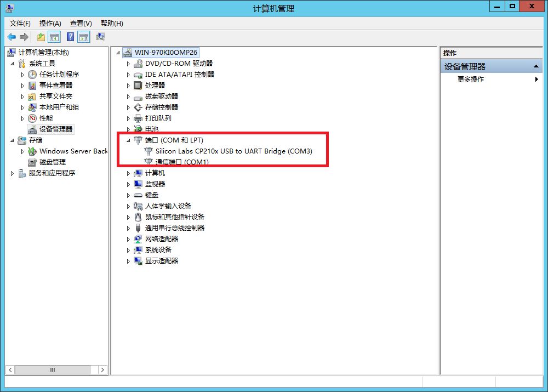Collapse the 存储 node in left tree
Viewport: 548px width, 392px height.
[12, 140]
